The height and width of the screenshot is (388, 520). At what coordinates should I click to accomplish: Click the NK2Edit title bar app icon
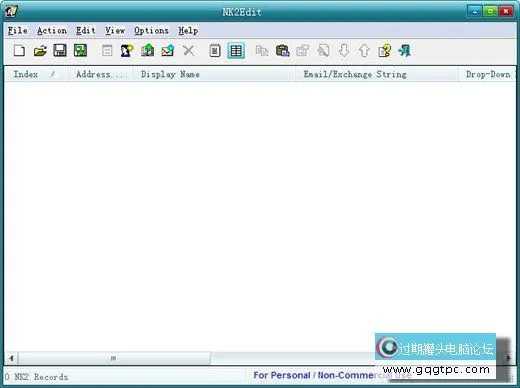coord(11,12)
